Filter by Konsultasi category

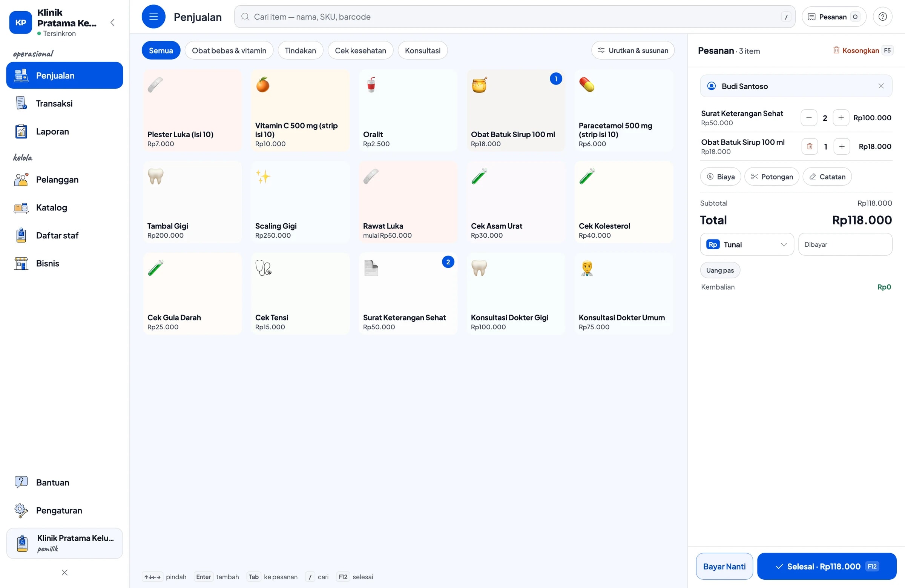(422, 51)
